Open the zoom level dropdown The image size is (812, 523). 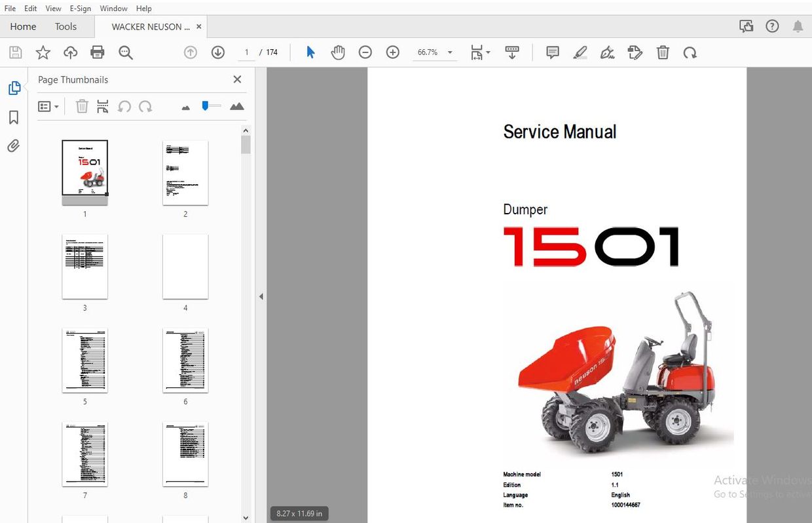(449, 52)
